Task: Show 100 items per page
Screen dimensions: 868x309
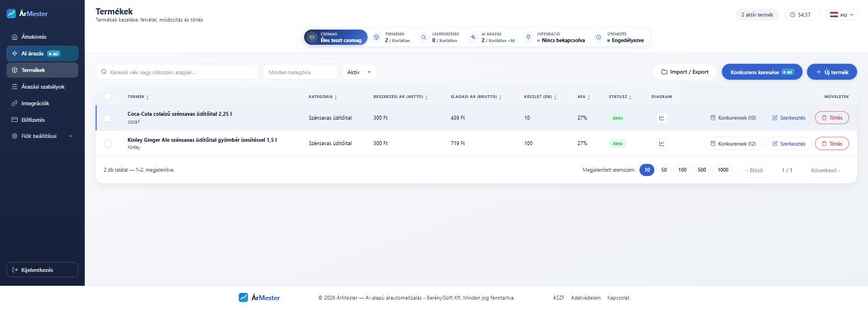Action: (x=682, y=170)
